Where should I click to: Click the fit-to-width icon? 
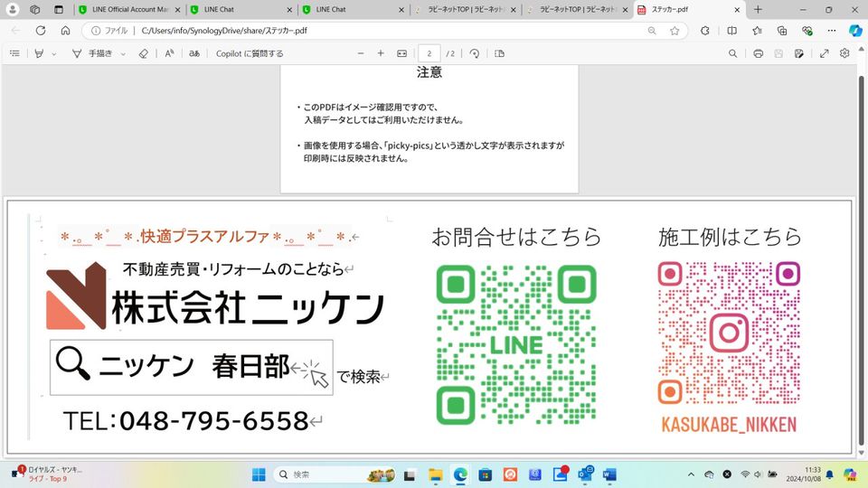click(x=402, y=53)
